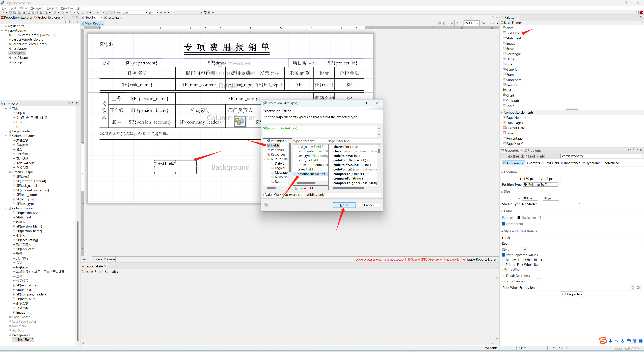This screenshot has height=352, width=644.
Task: Check the Detail Overflows option
Action: click(x=504, y=276)
